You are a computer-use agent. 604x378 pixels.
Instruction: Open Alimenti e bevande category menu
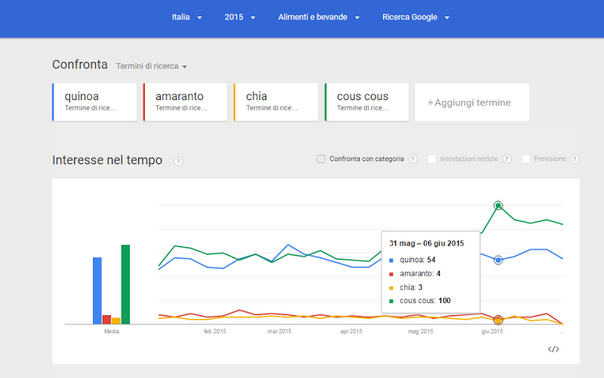coord(319,17)
